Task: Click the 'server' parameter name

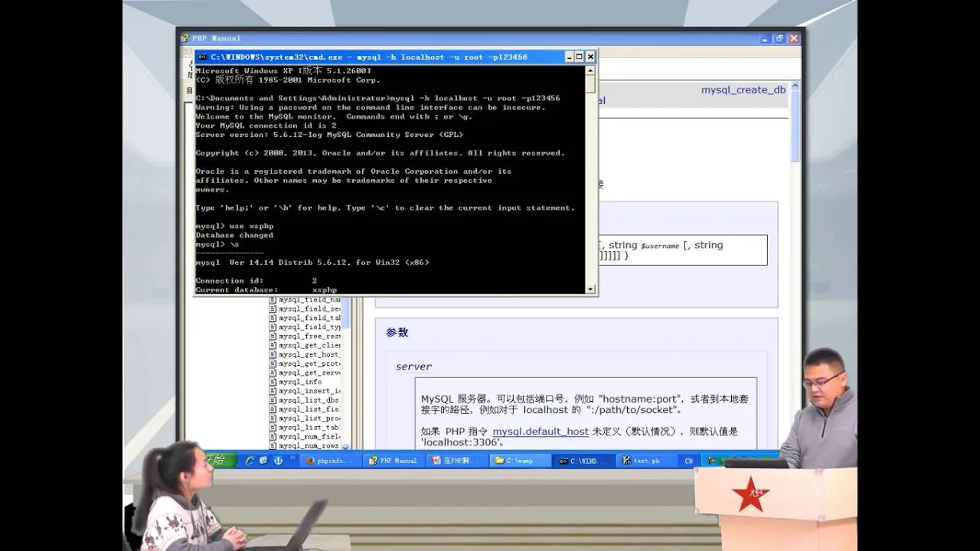Action: tap(414, 367)
